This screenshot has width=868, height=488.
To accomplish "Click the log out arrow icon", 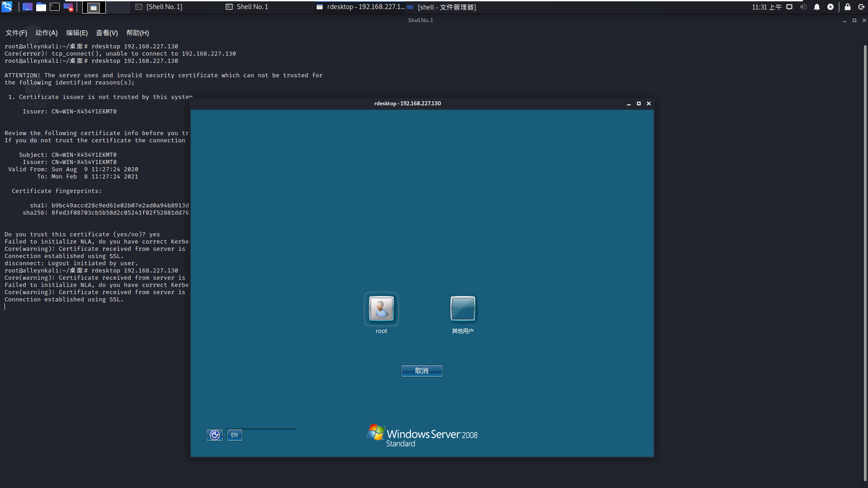I will click(861, 7).
